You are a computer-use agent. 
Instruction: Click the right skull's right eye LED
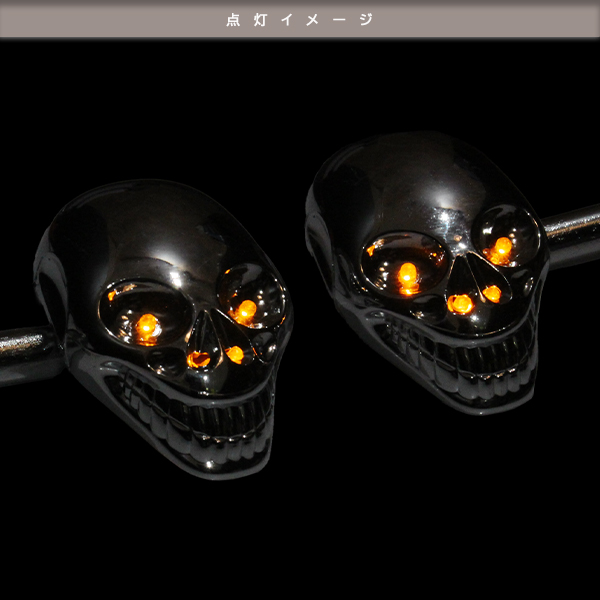[x=502, y=247]
